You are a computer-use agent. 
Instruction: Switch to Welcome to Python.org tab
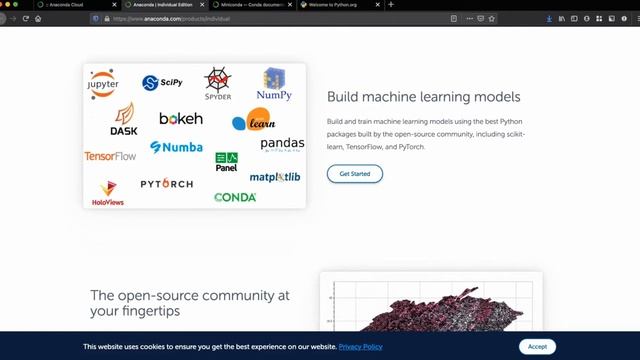[340, 5]
